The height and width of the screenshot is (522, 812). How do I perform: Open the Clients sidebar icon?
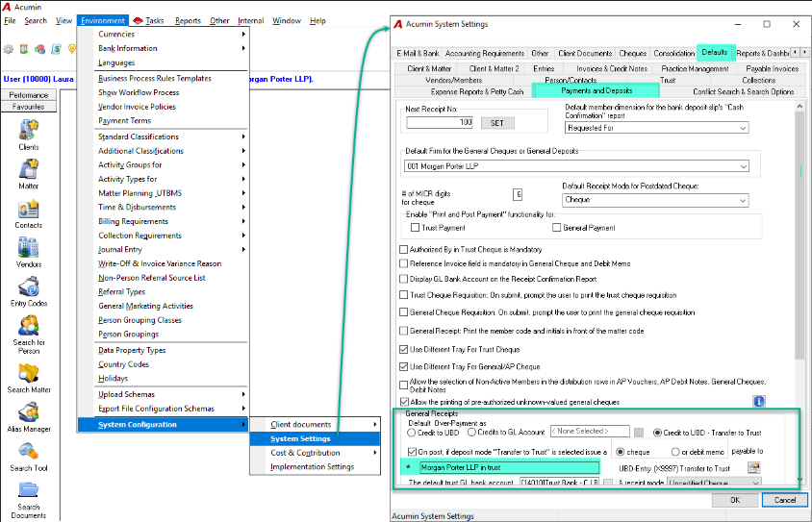[29, 130]
